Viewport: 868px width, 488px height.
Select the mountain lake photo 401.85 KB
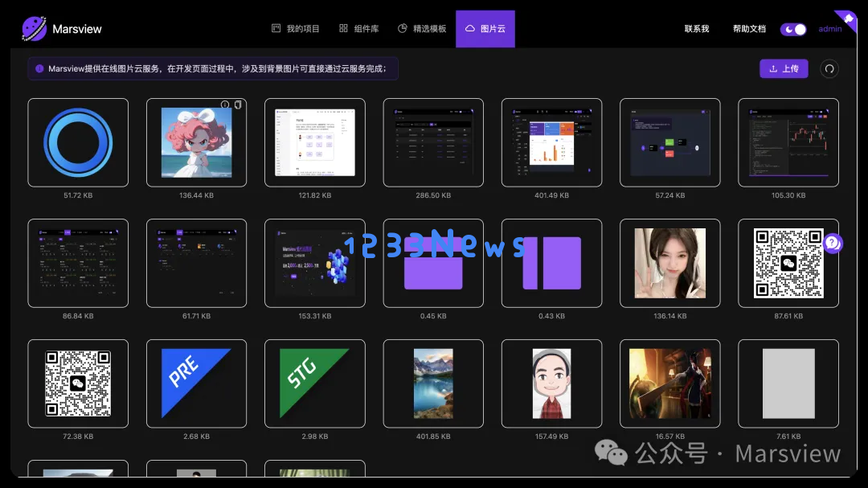433,383
